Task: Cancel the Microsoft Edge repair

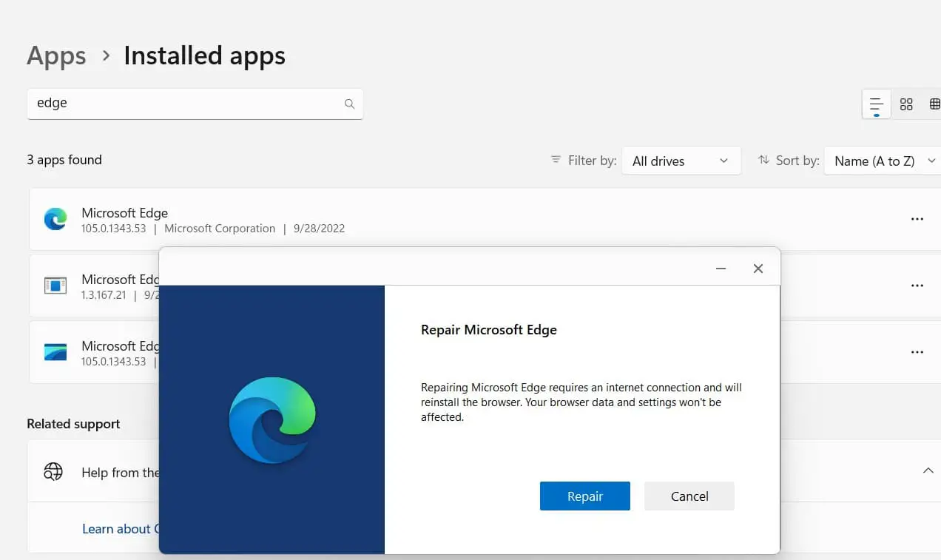Action: point(689,496)
